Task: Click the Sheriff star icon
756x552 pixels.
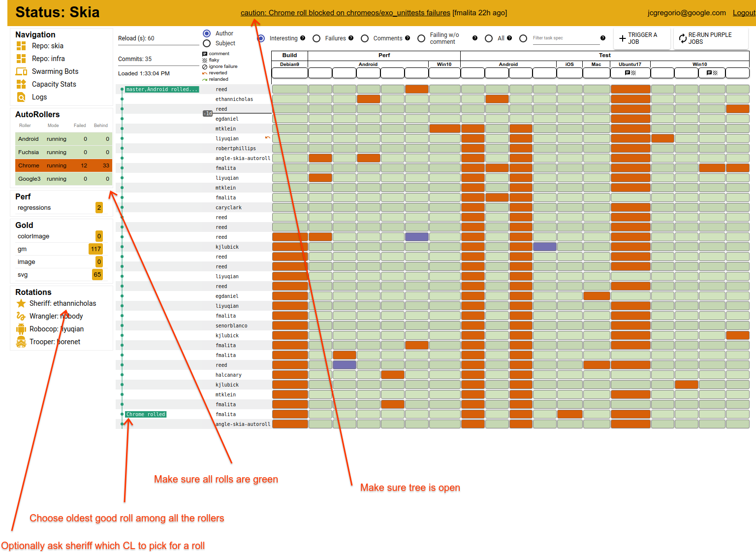Action: point(21,303)
